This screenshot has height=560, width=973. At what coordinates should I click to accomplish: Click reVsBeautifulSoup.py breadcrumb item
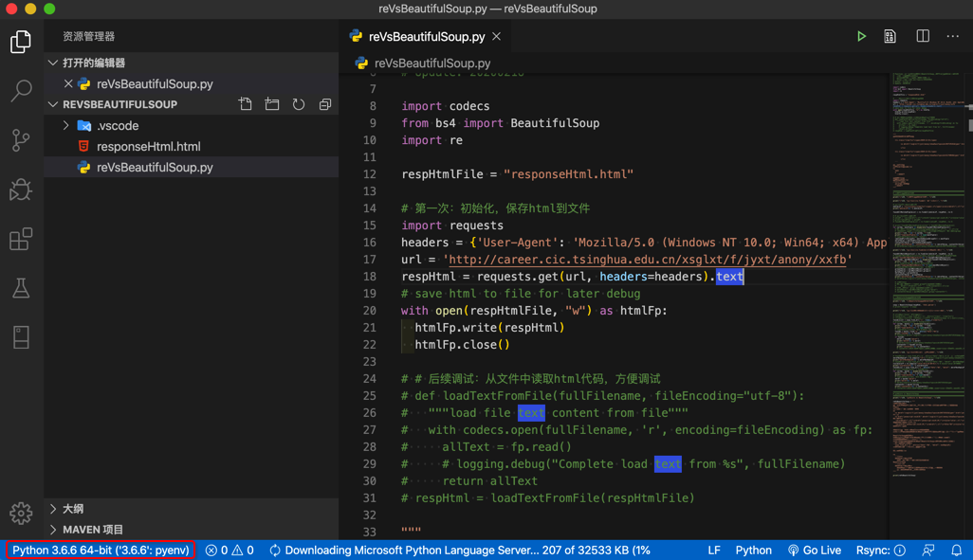pyautogui.click(x=431, y=63)
